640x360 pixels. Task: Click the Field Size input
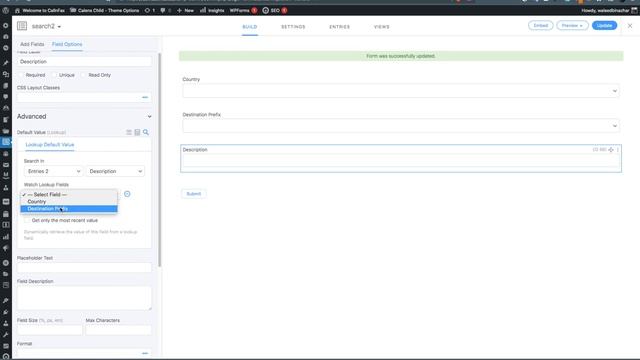[x=50, y=330]
